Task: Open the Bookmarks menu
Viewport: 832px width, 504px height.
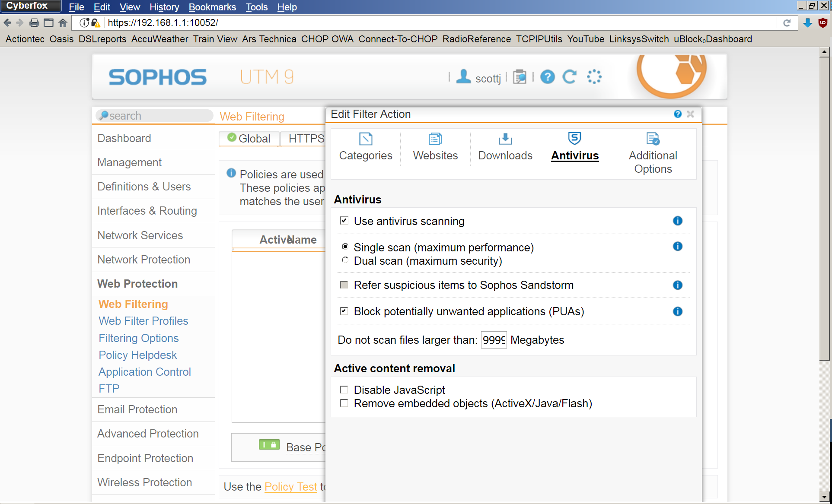Action: pyautogui.click(x=212, y=7)
